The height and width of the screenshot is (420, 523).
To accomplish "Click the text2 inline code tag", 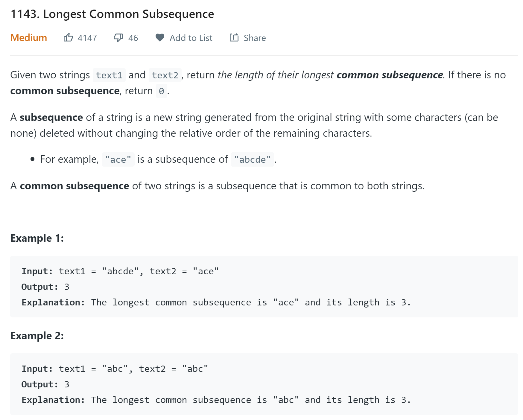I will point(165,75).
